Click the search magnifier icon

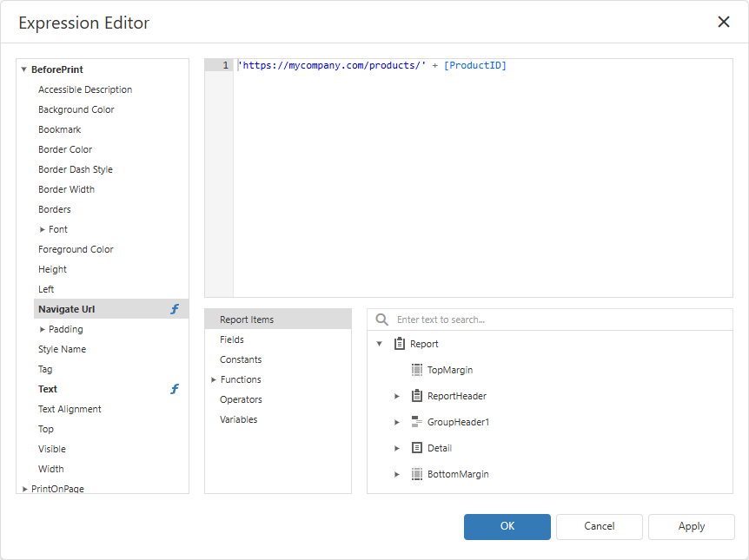click(x=382, y=320)
